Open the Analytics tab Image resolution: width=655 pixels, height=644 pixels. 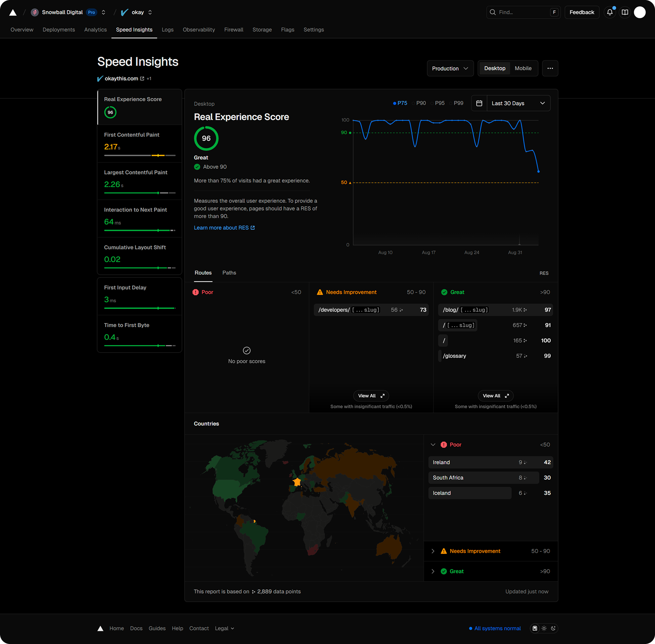pyautogui.click(x=95, y=30)
